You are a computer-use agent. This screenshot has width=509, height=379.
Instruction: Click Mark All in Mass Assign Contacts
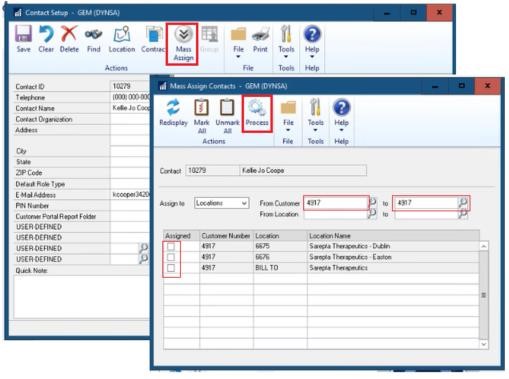coord(201,116)
